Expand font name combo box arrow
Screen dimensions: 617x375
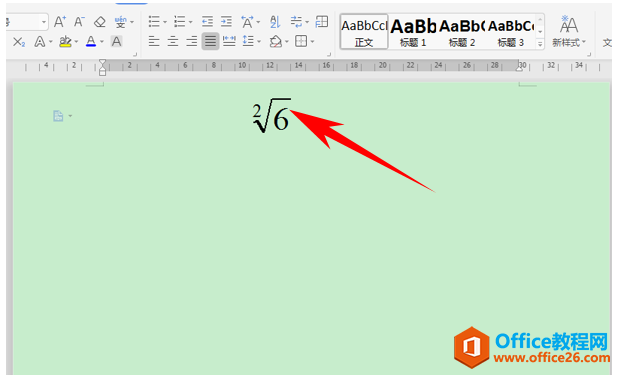tap(44, 22)
